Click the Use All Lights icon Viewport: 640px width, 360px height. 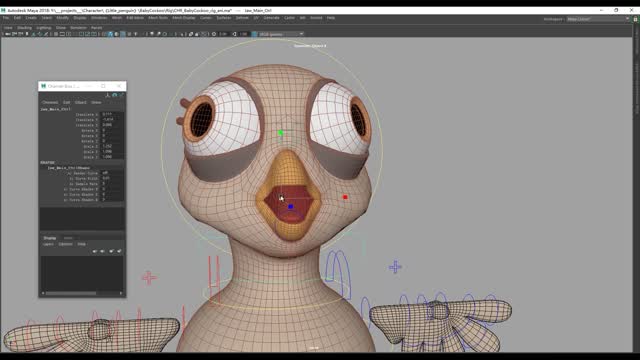[x=136, y=34]
